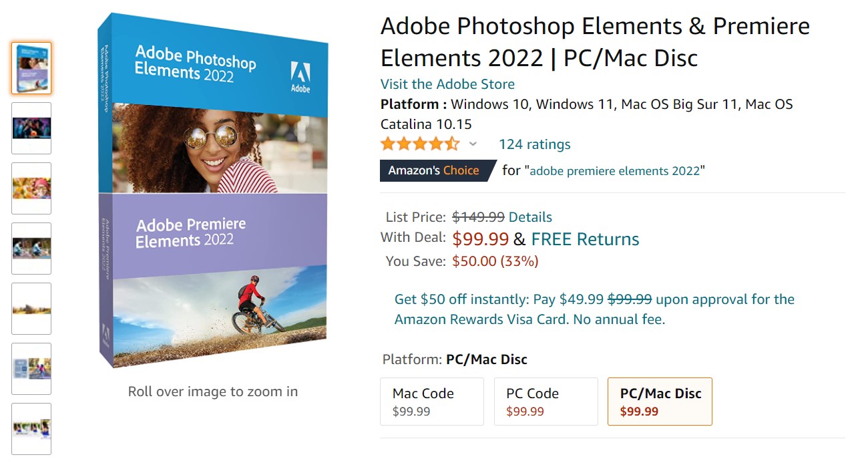Click the main Adobe Elements box image
Image resolution: width=868 pixels, height=457 pixels.
click(213, 190)
